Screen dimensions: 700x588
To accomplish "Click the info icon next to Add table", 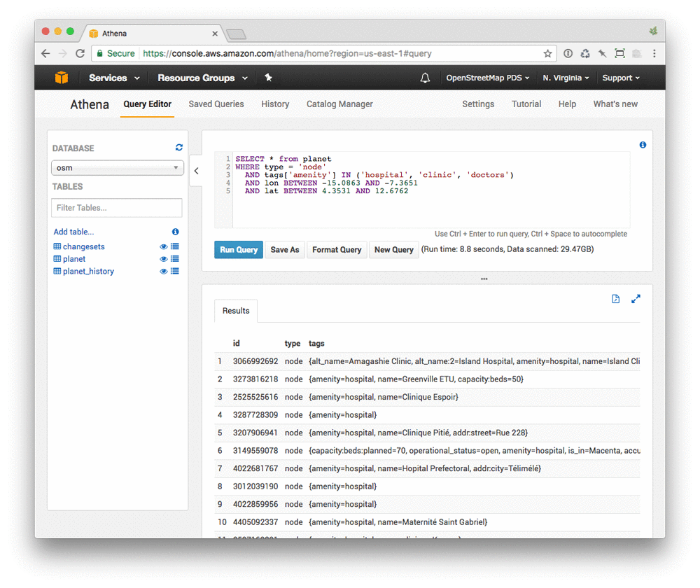I will (176, 232).
